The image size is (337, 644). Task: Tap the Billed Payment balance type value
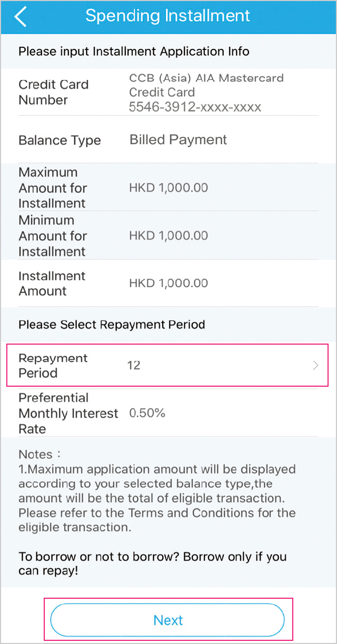tap(178, 140)
